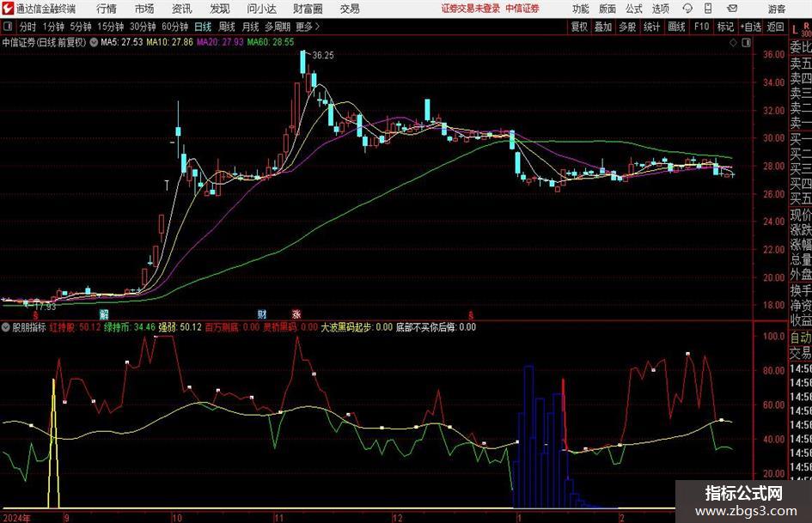Select the 日线 daily period tab
Viewport: 812px width, 523px height.
203,27
